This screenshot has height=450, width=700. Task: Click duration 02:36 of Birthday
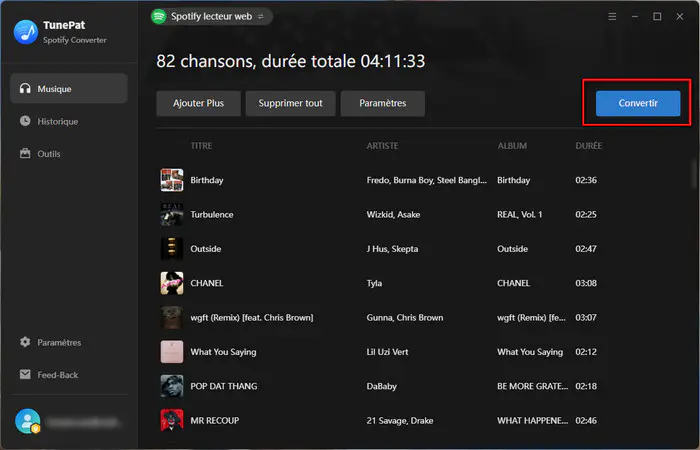click(586, 180)
